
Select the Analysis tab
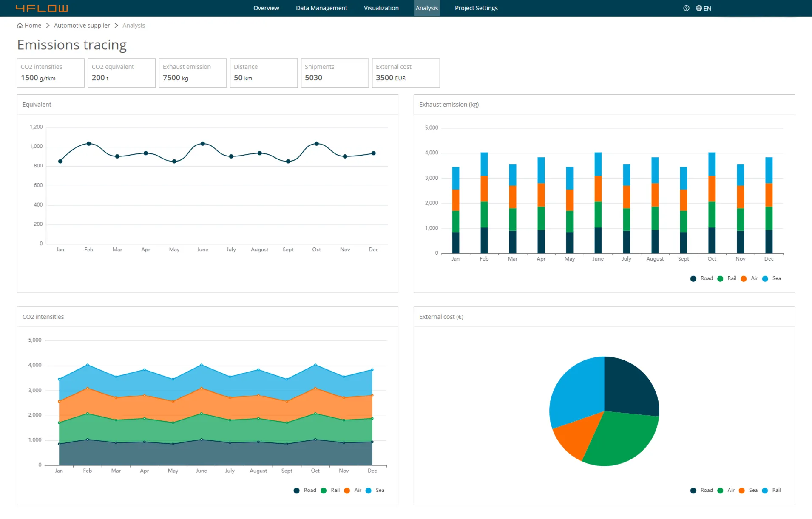coord(427,8)
